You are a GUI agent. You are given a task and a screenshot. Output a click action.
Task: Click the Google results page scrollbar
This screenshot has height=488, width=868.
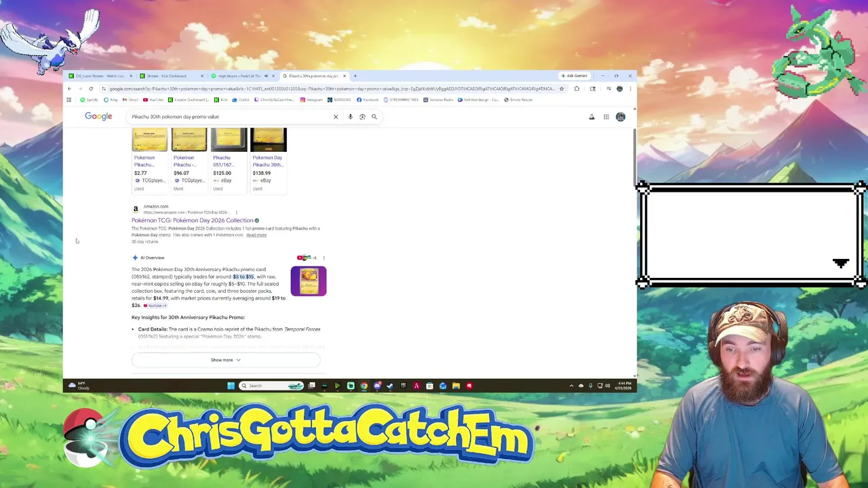pyautogui.click(x=635, y=156)
